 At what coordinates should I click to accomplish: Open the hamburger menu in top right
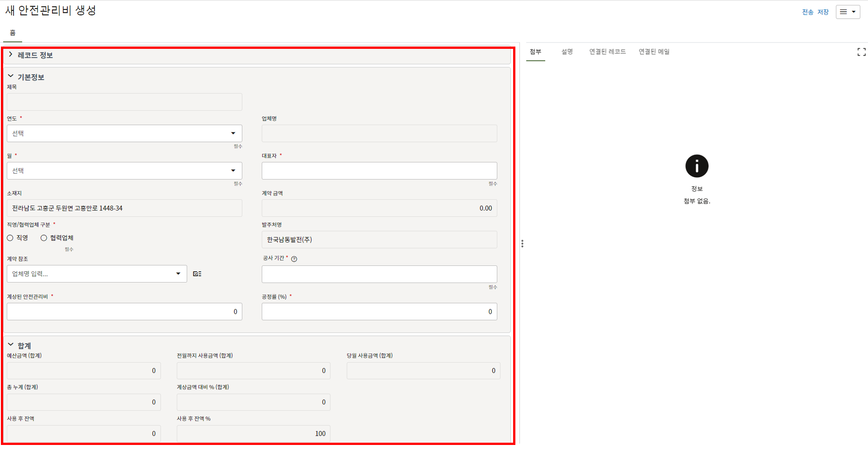coord(848,12)
